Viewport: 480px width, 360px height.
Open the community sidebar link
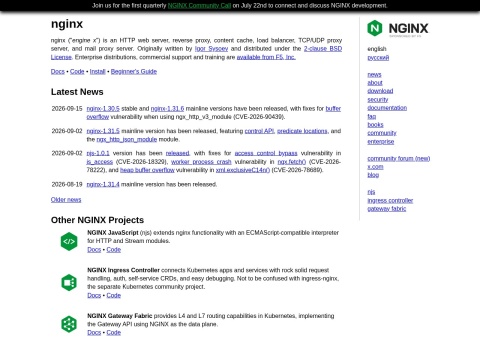382,133
